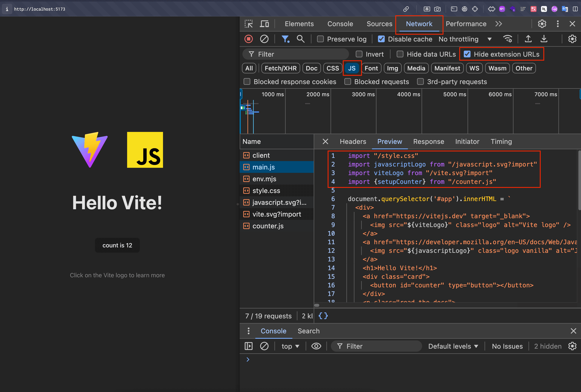Switch to the Sources panel tab
This screenshot has height=392, width=581.
(379, 24)
